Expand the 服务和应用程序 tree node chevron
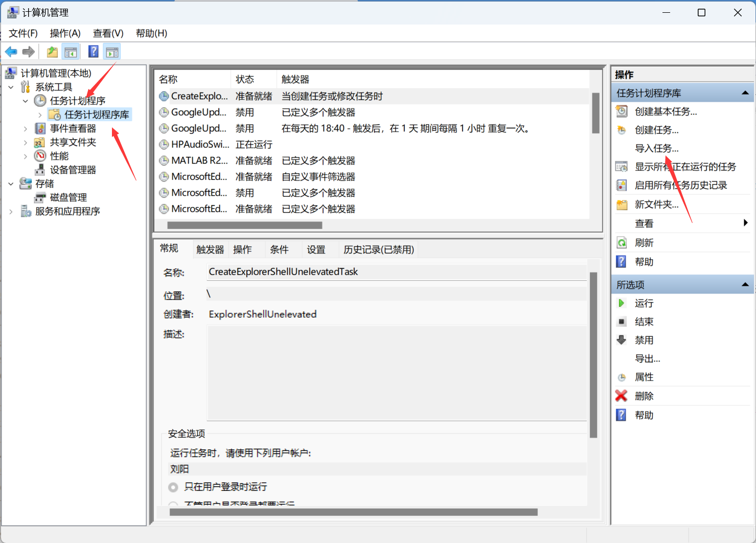 click(11, 212)
